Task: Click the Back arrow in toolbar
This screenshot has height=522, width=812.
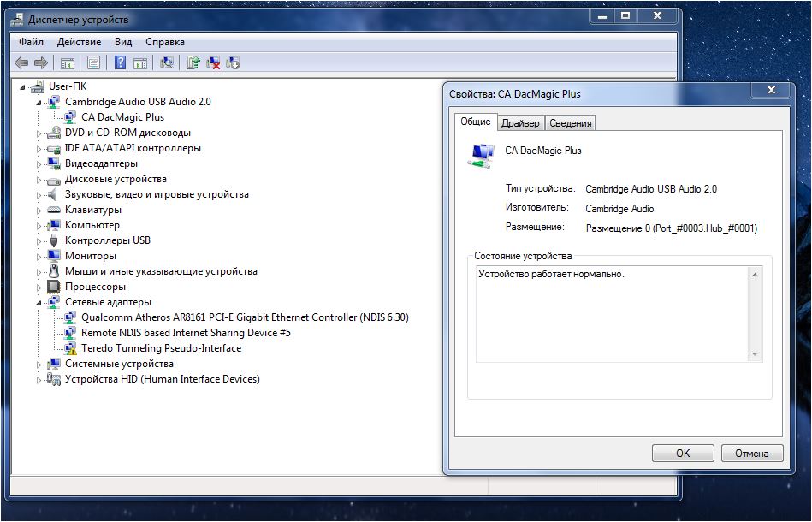Action: [x=21, y=62]
